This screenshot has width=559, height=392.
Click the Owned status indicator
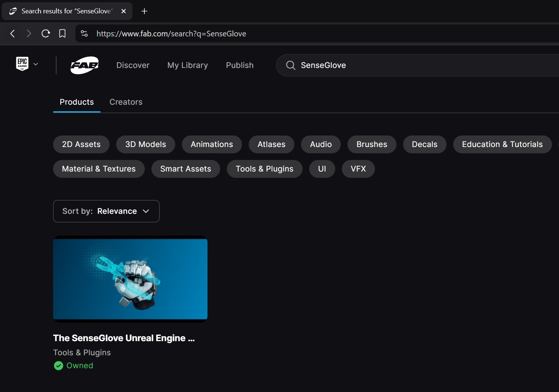pos(73,365)
